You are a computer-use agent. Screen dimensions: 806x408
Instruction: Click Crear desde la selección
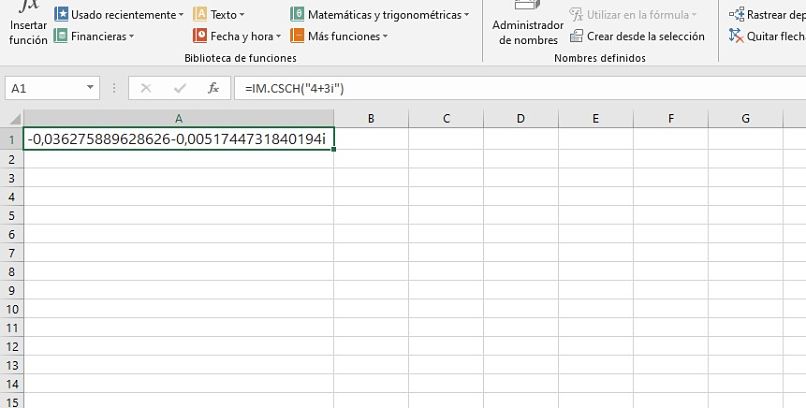[637, 36]
